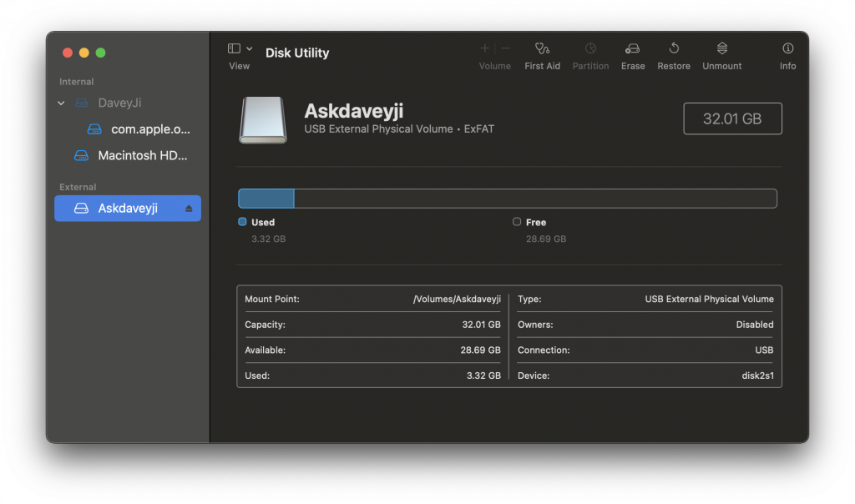855x504 pixels.
Task: Click the Available 28.69 GB table value
Action: [x=480, y=350]
